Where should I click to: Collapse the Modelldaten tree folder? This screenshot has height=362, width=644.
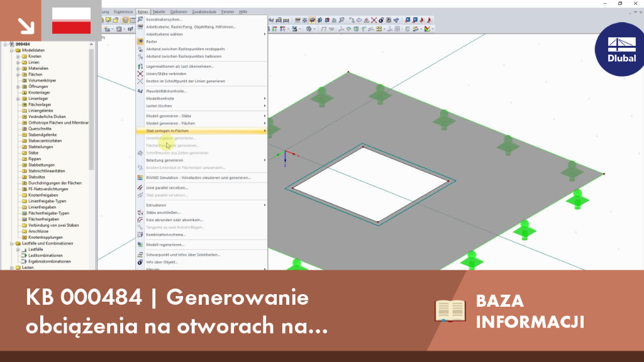tap(12, 50)
